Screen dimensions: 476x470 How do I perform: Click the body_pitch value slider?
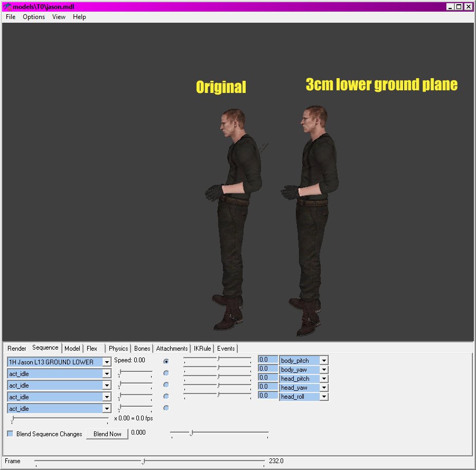point(217,359)
